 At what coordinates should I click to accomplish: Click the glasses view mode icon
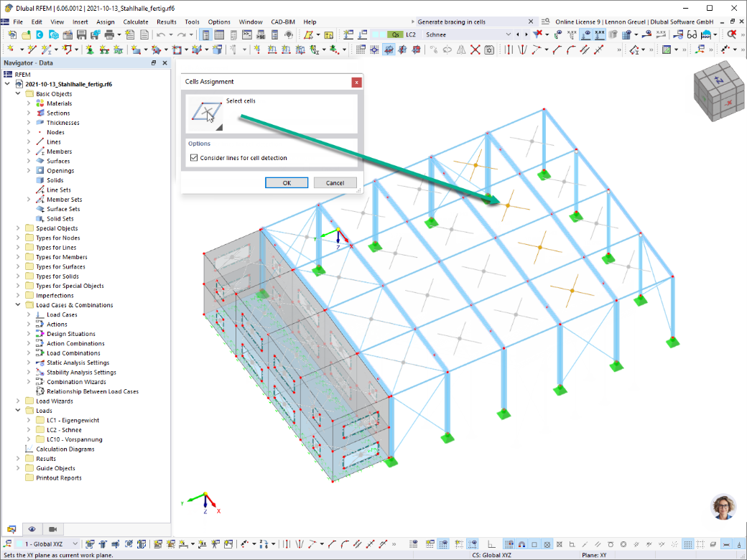click(692, 34)
